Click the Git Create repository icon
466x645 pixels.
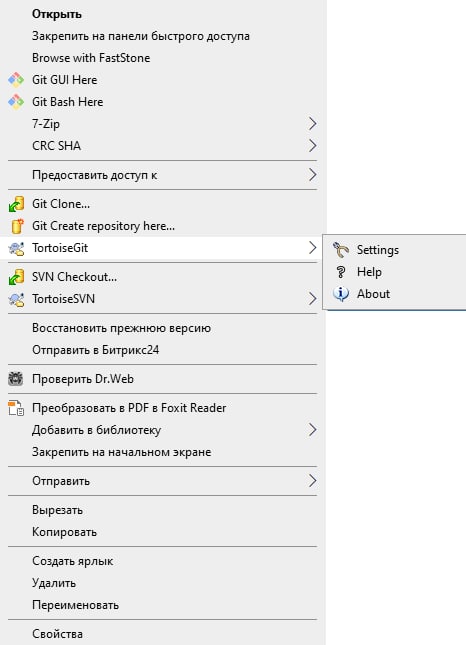pos(17,226)
